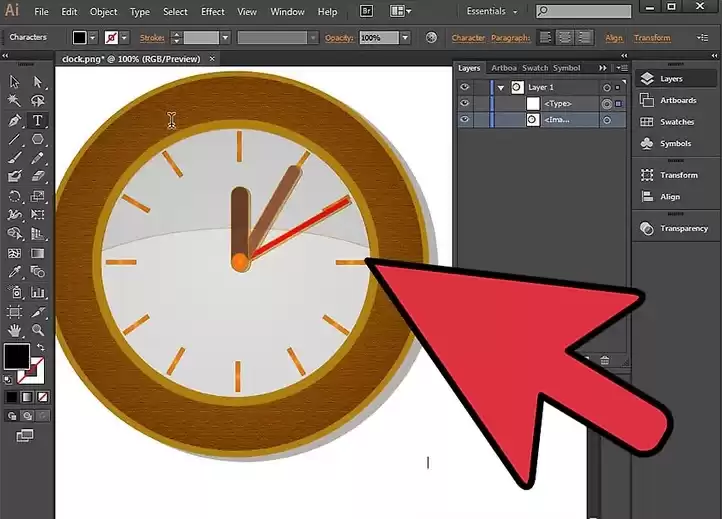Image resolution: width=722 pixels, height=519 pixels.
Task: Choose the Direct Selection white arrow tool
Action: click(x=38, y=83)
